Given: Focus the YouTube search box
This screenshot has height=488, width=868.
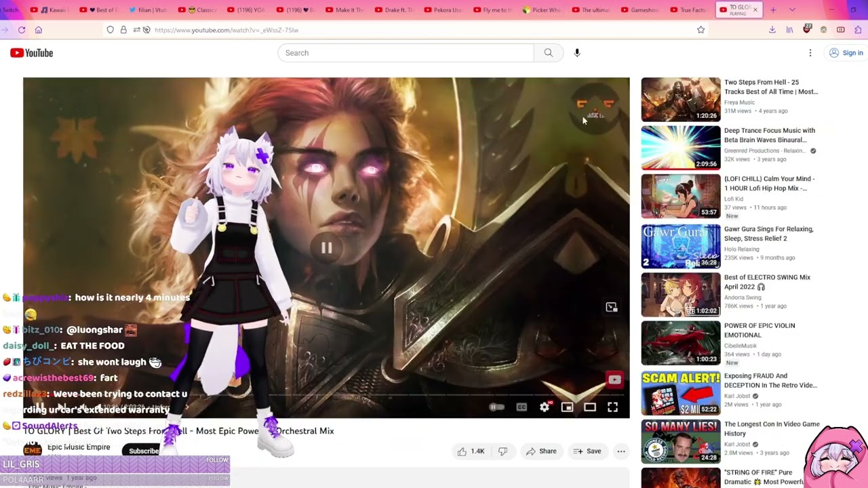Looking at the screenshot, I should click(406, 53).
